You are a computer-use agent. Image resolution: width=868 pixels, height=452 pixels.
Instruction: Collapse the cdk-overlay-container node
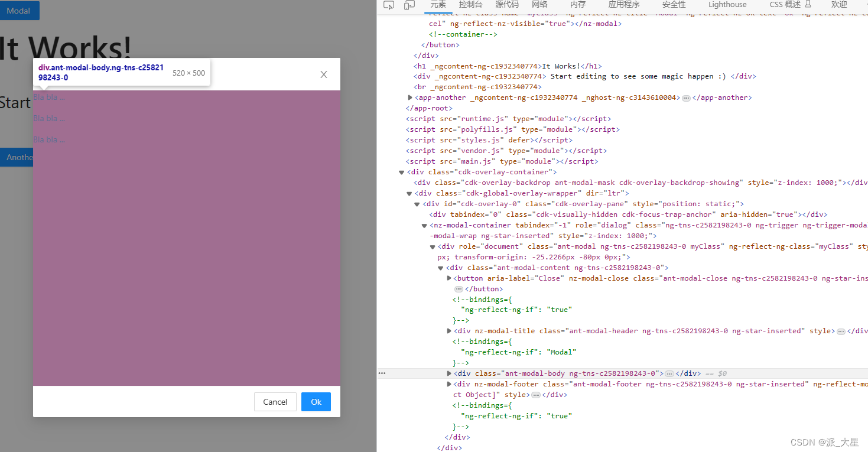tap(402, 172)
